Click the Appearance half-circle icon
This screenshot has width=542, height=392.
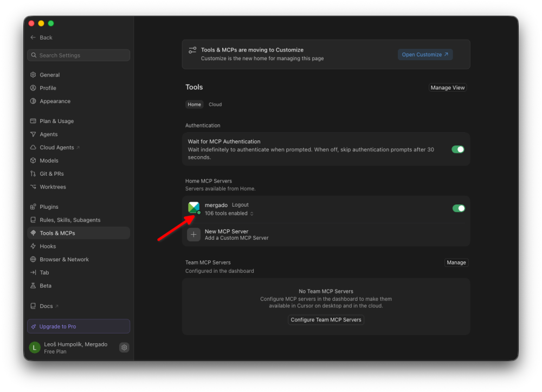[33, 101]
